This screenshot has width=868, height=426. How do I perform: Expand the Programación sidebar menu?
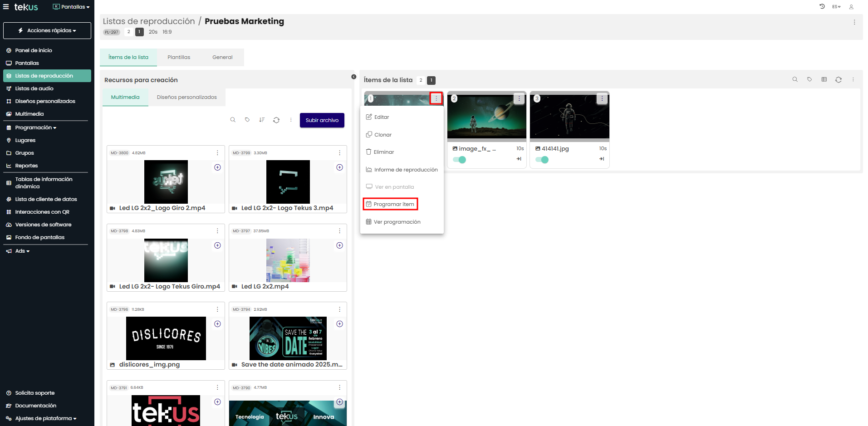click(x=35, y=127)
